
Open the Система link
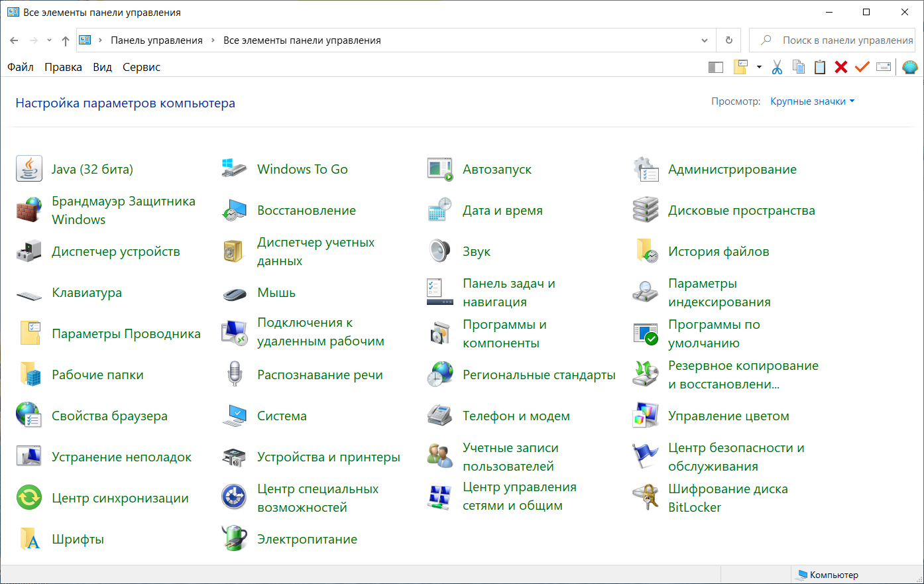coord(282,416)
